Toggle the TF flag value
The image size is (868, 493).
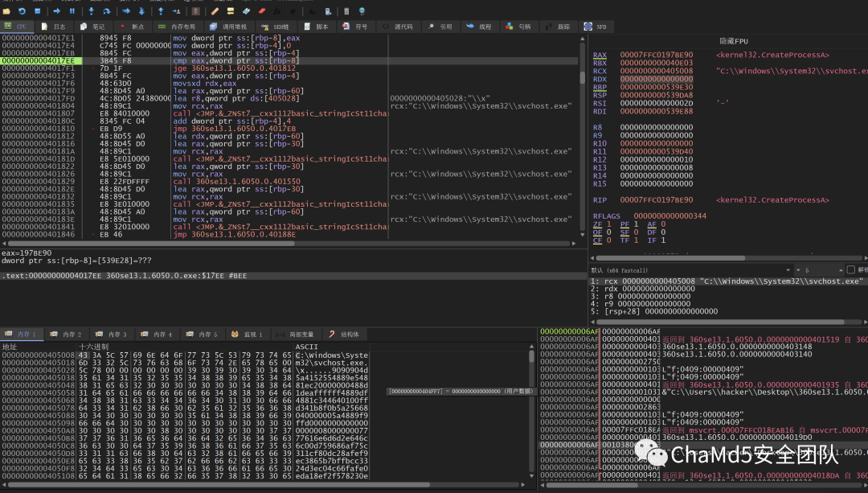(x=636, y=240)
